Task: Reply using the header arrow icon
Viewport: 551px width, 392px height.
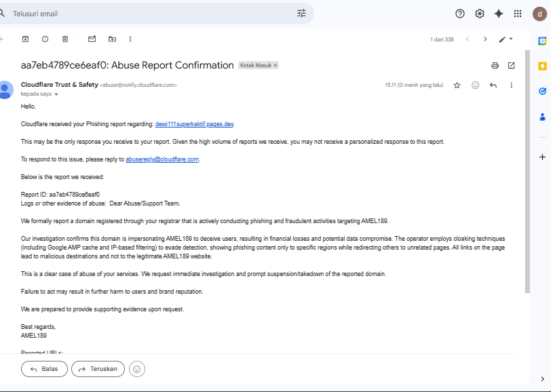Action: (x=493, y=85)
